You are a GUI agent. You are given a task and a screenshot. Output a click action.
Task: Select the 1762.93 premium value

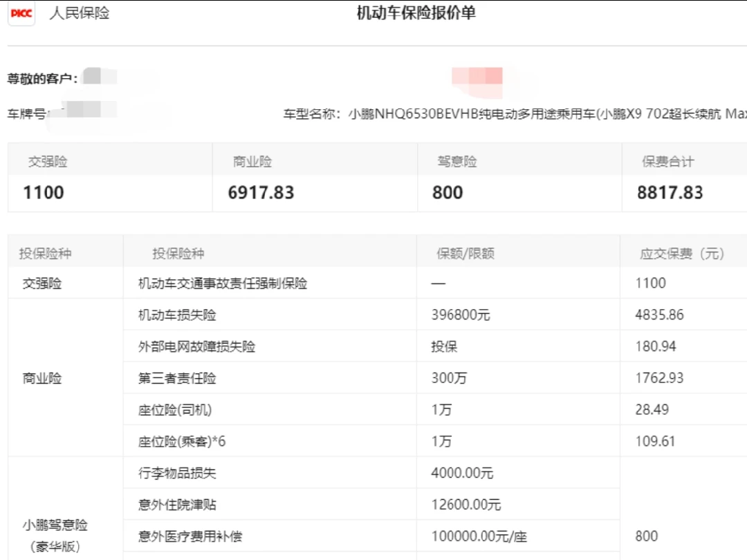659,378
